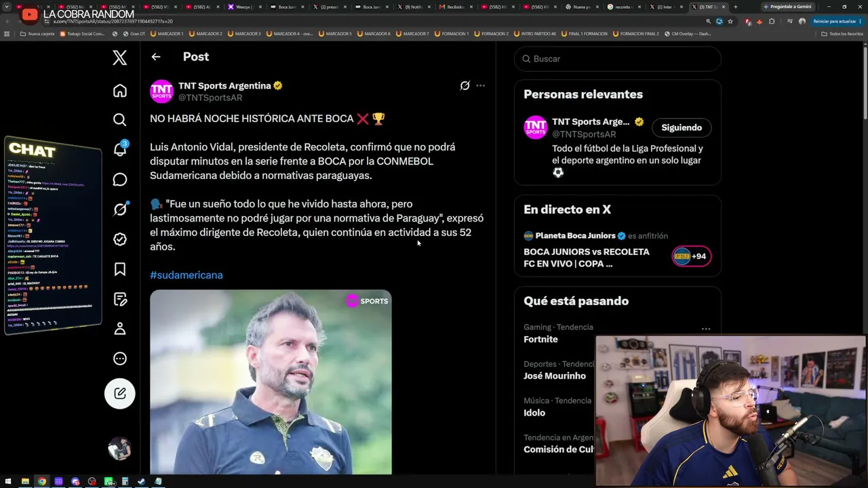Switch to the '(2) presid' X tab
This screenshot has height=488, width=868.
click(x=329, y=7)
